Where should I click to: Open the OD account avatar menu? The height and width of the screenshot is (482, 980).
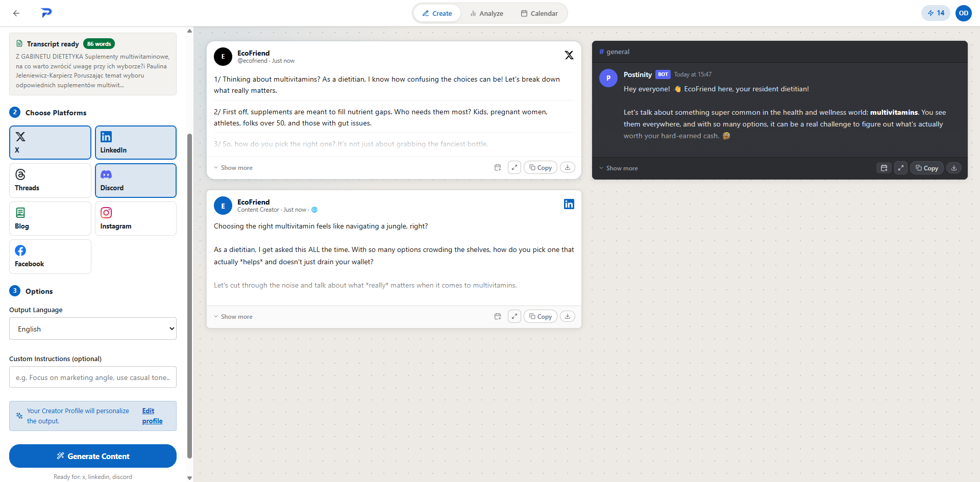[964, 13]
